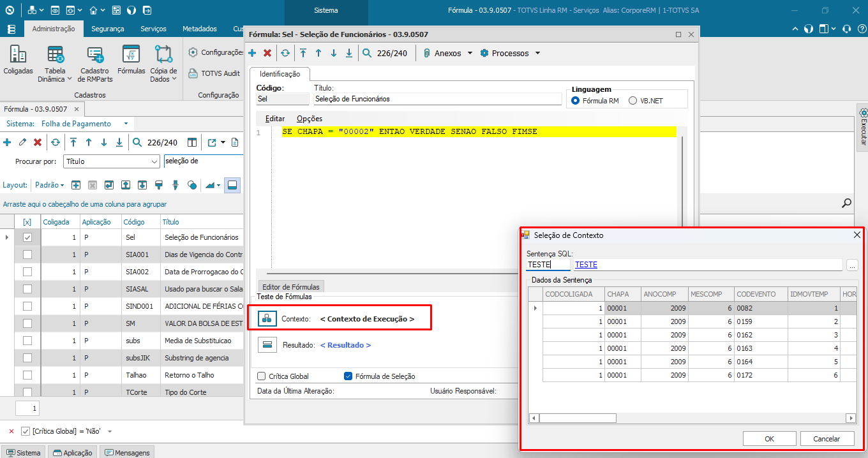Open the Opções menu in editor
This screenshot has width=868, height=458.
310,119
